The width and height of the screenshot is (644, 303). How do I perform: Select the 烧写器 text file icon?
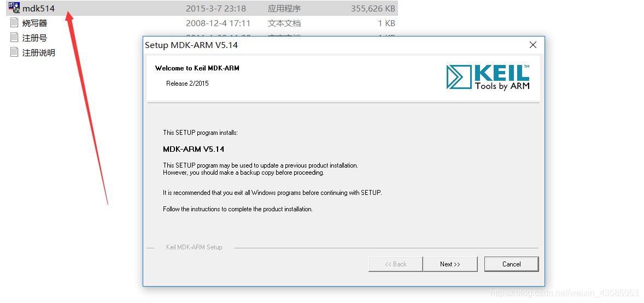coord(14,23)
